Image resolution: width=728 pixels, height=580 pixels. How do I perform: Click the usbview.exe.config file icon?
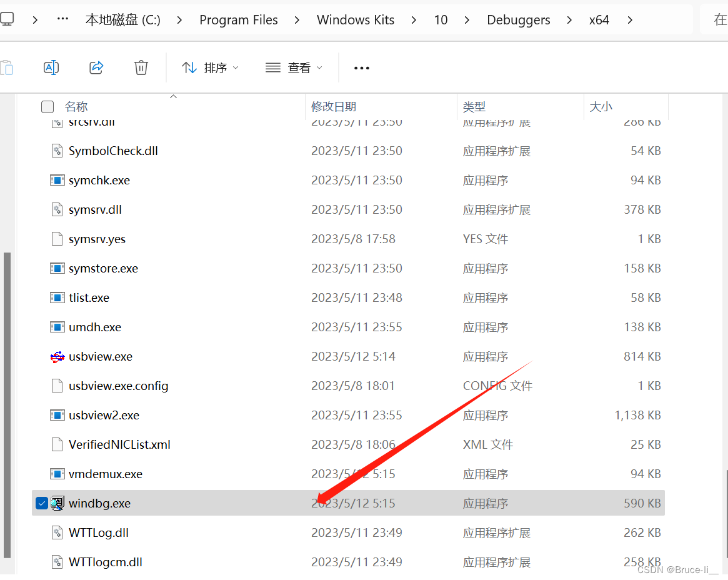click(x=57, y=386)
